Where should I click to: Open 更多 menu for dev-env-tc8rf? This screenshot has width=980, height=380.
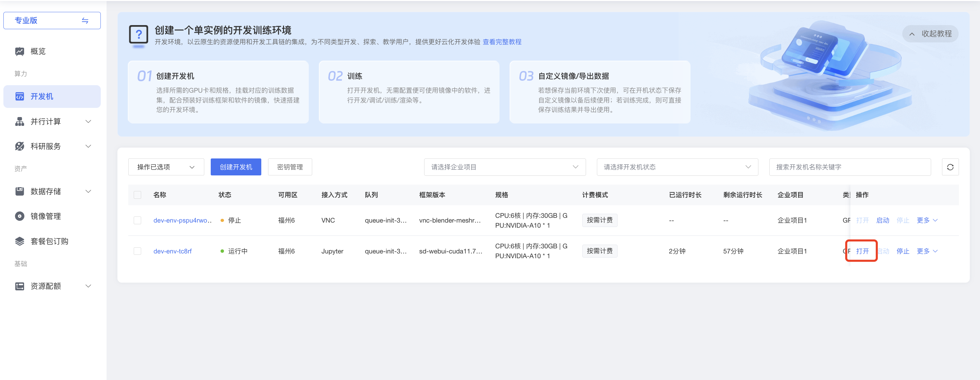pyautogui.click(x=927, y=251)
